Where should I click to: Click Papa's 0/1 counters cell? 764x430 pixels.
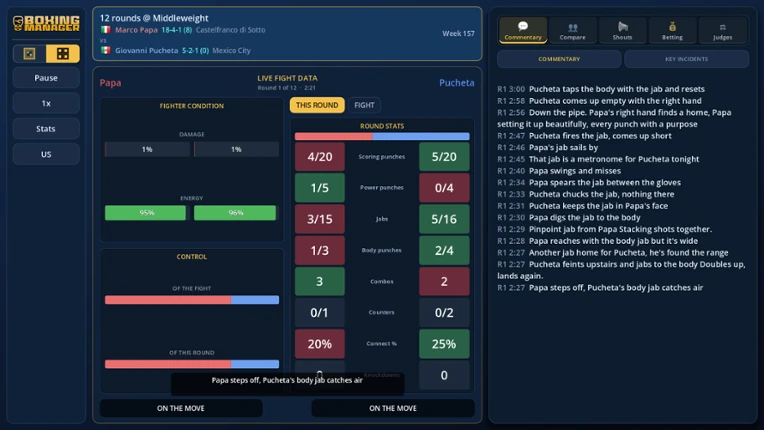[x=320, y=313]
